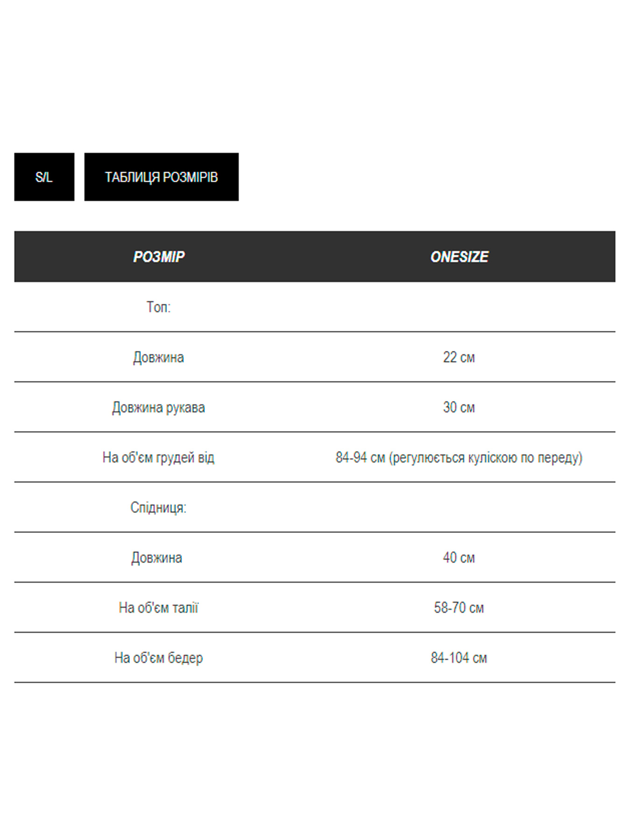Viewport: 630px width, 840px height.
Task: Select the Довжина рукава row label
Action: point(159,407)
